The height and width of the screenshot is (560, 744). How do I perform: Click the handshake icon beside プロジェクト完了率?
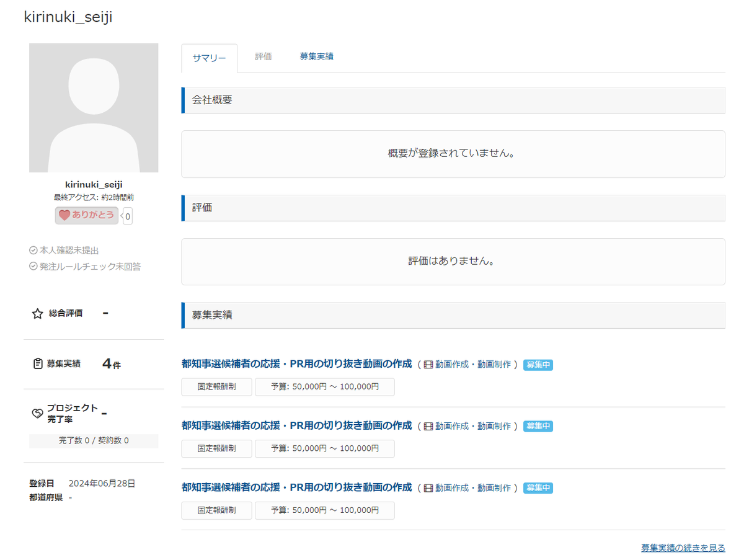click(x=37, y=413)
